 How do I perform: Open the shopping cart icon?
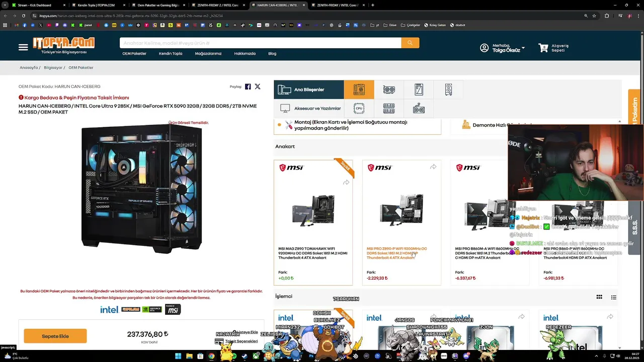(543, 48)
